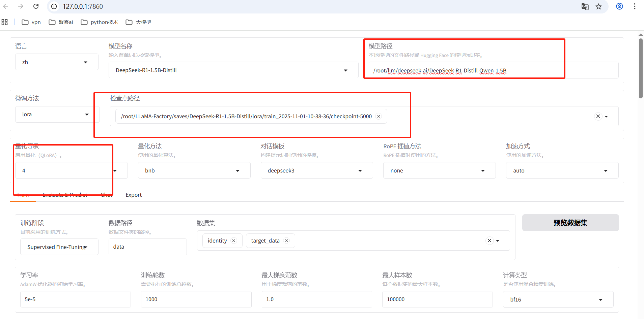The height and width of the screenshot is (319, 644).
Task: Open the python技术 bookmarks folder
Action: click(x=100, y=22)
